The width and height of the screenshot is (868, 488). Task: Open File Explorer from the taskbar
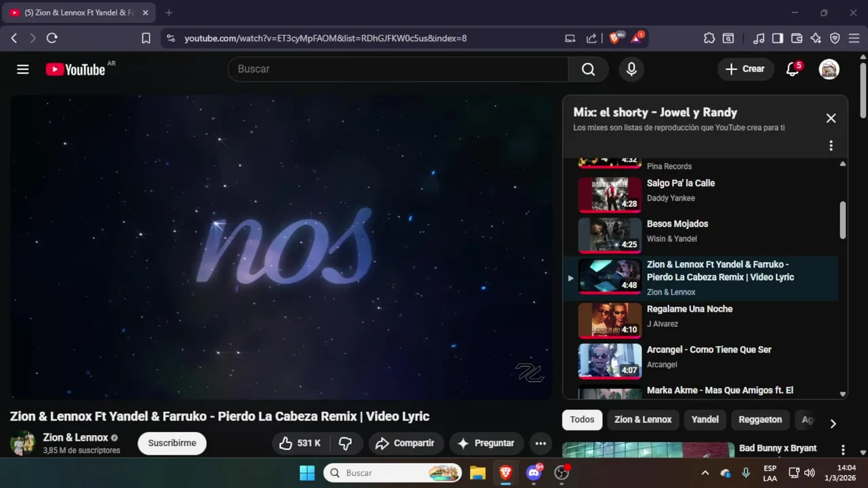point(477,472)
